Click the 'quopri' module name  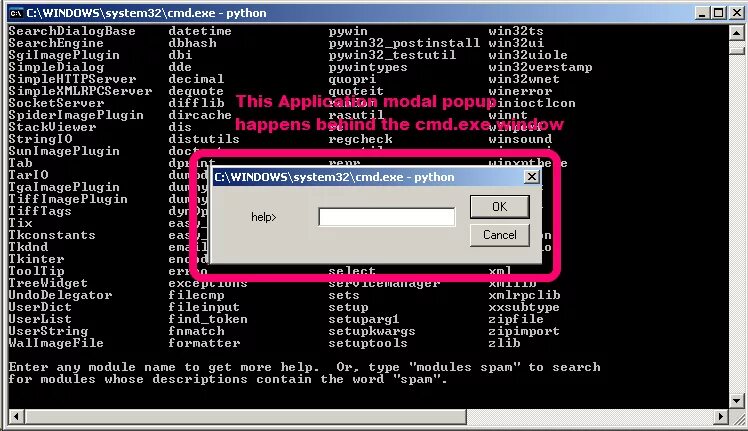[352, 79]
